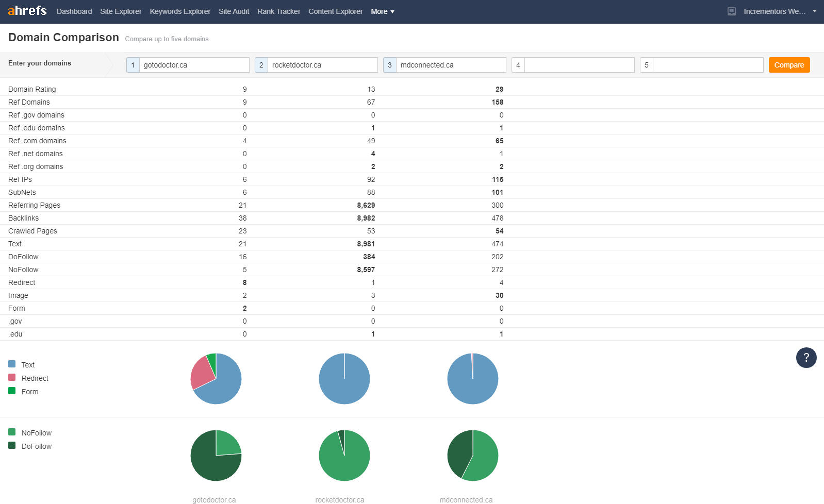Click the Ahrefs logo
Image resolution: width=824 pixels, height=504 pixels.
point(27,11)
